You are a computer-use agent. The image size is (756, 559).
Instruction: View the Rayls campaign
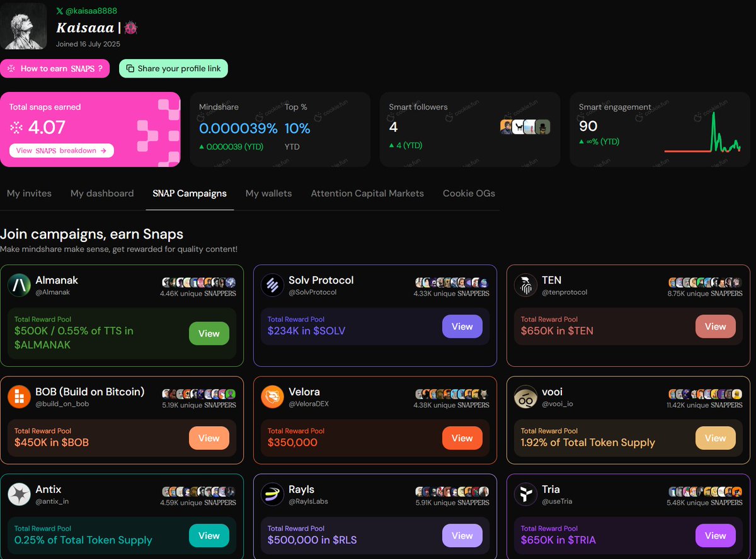(462, 536)
